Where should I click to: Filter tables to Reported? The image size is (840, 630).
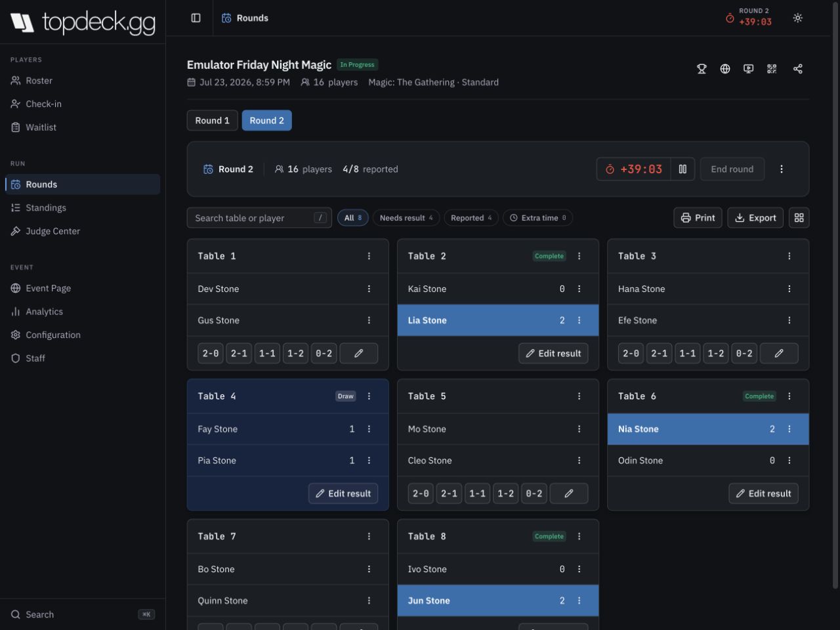[x=471, y=218]
